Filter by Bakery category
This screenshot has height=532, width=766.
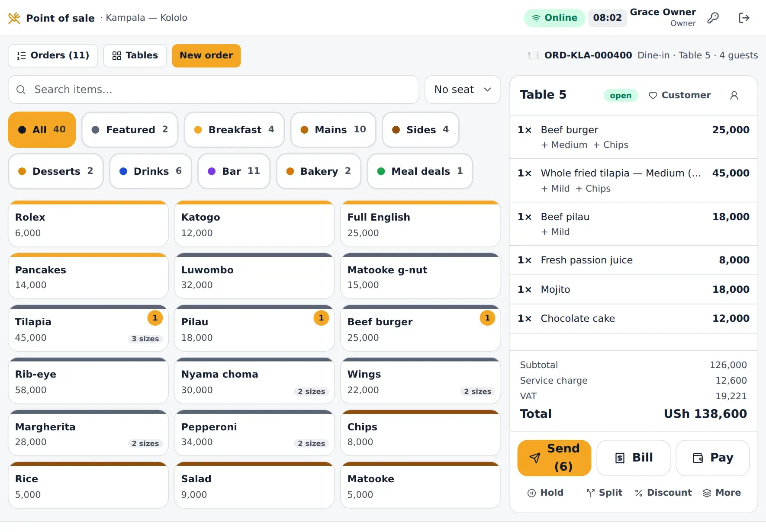[x=319, y=171]
